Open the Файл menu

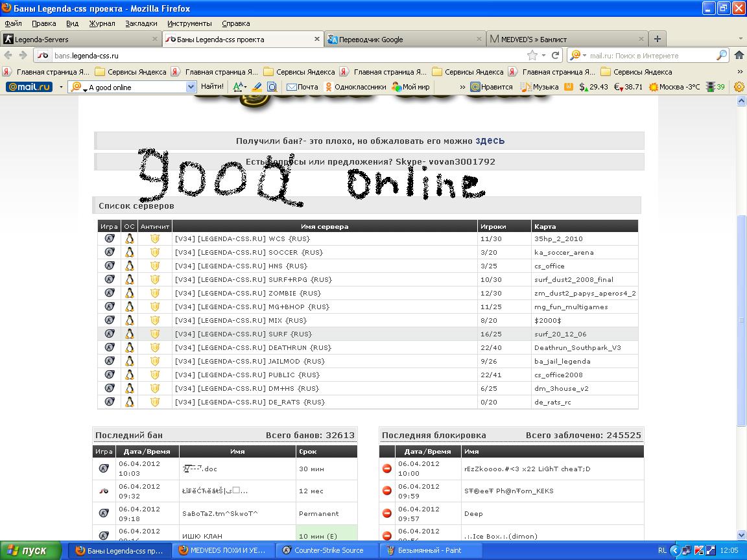click(x=14, y=23)
